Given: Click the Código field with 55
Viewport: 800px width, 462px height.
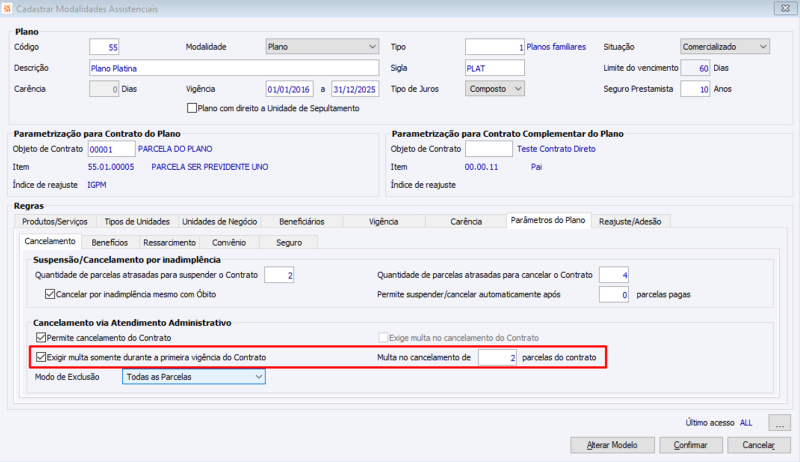Looking at the screenshot, I should 104,47.
